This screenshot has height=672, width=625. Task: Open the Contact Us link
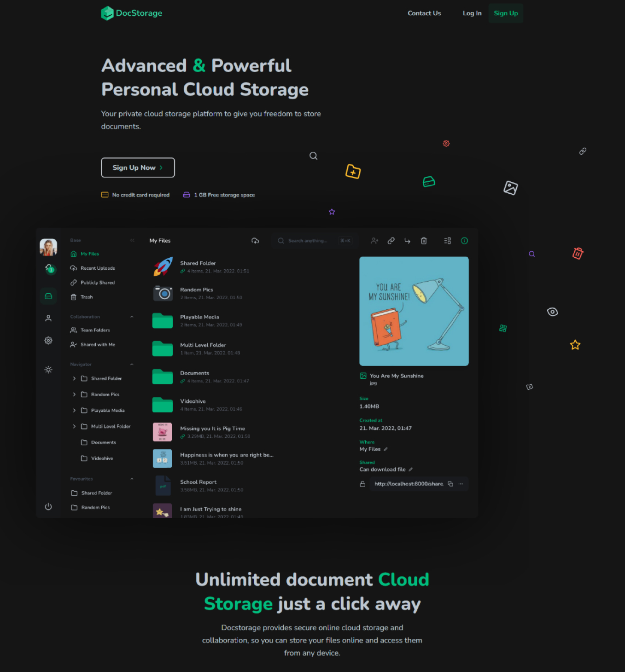(424, 13)
